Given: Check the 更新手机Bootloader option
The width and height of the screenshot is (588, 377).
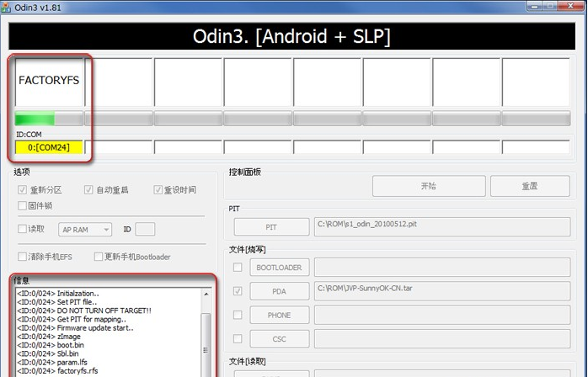Looking at the screenshot, I should click(x=99, y=257).
